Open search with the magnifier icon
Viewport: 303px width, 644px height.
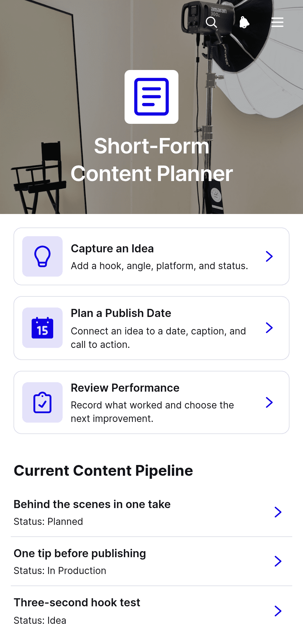(211, 22)
